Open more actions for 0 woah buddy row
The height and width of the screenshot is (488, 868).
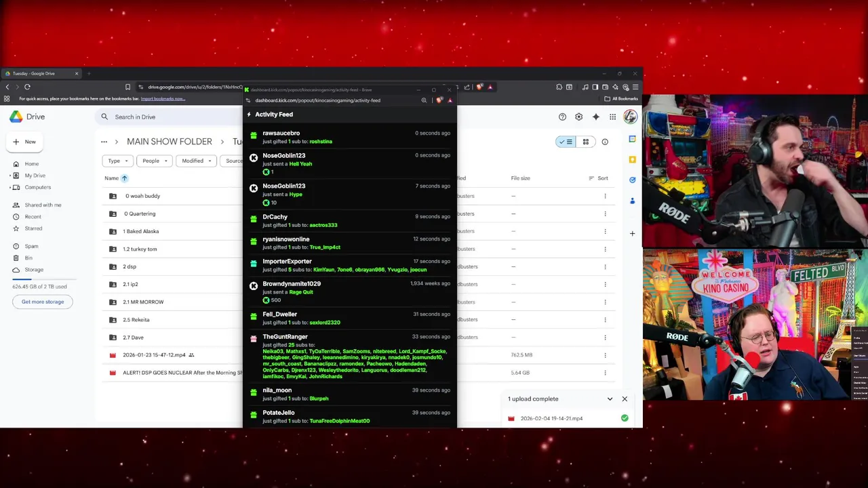pyautogui.click(x=605, y=196)
